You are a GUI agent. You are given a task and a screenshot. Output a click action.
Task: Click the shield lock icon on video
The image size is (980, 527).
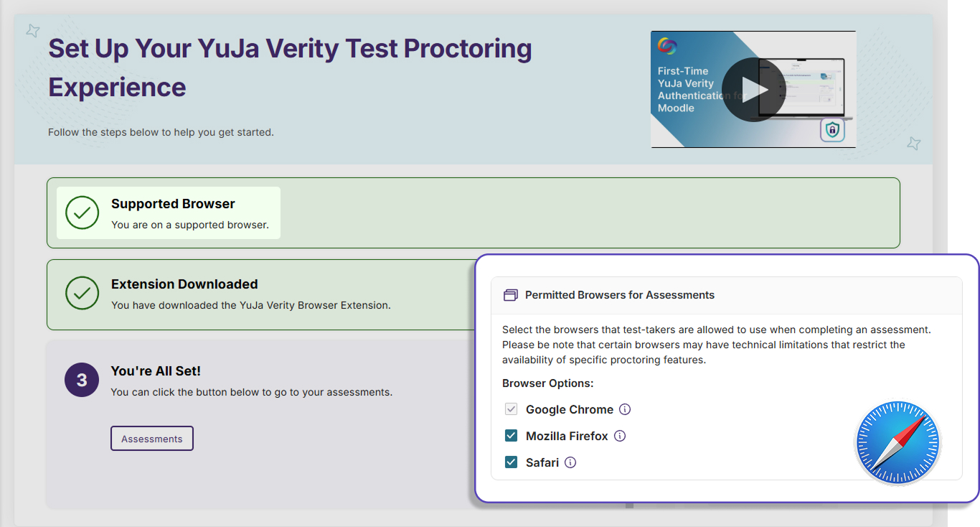(x=832, y=130)
